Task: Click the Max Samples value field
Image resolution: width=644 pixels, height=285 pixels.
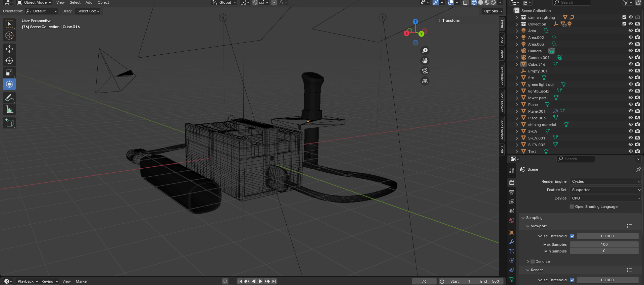Action: click(604, 244)
